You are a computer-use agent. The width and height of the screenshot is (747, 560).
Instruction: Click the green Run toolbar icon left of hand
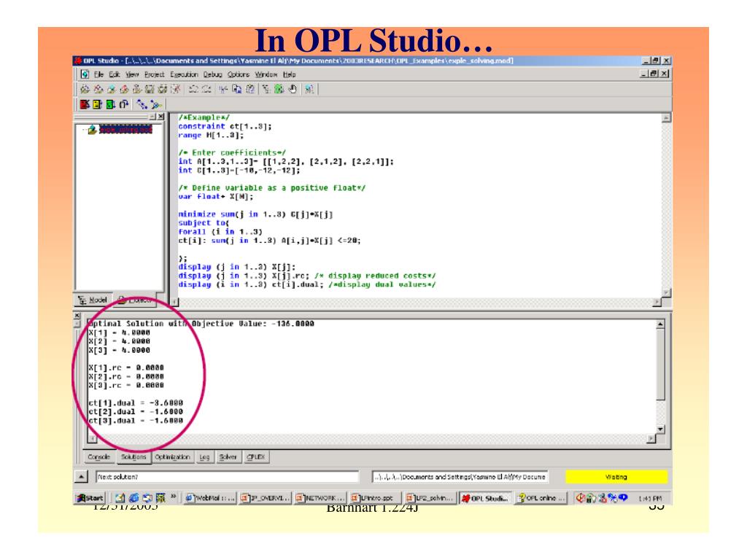279,89
